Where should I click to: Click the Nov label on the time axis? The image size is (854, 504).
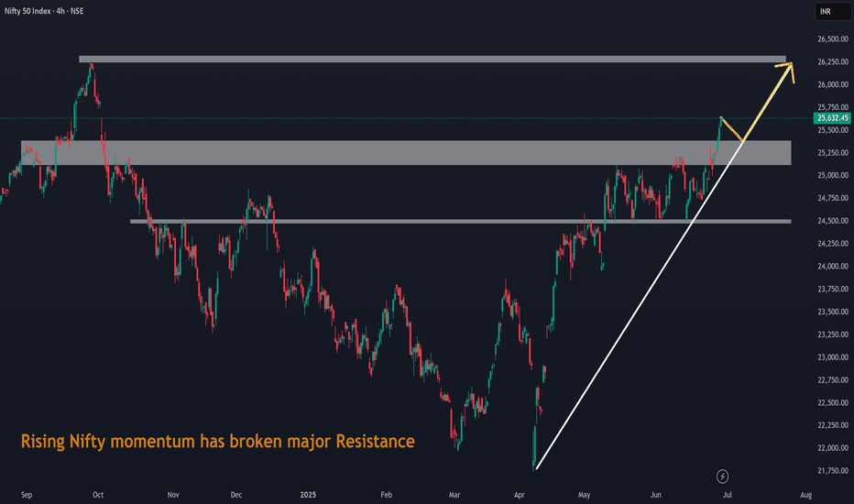click(x=172, y=495)
